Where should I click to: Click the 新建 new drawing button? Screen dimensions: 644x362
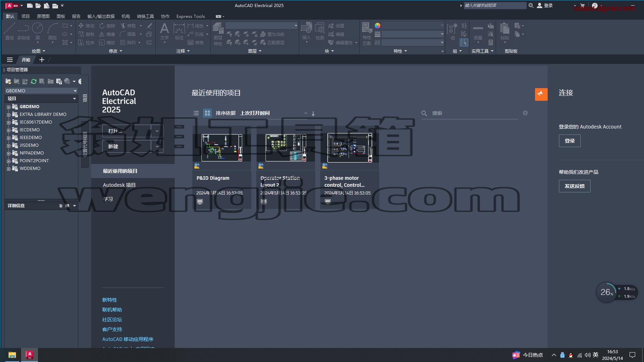coord(127,146)
